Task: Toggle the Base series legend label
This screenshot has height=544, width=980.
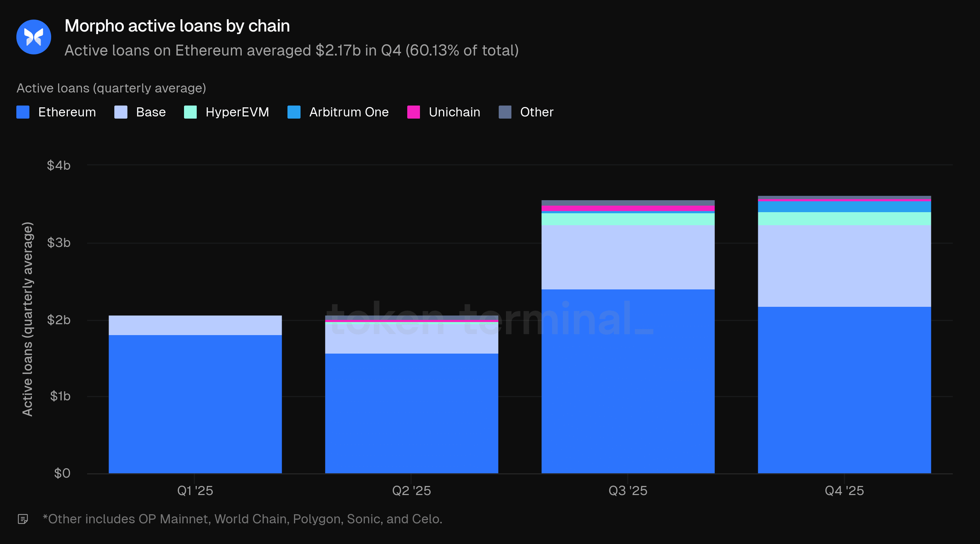Action: (151, 112)
